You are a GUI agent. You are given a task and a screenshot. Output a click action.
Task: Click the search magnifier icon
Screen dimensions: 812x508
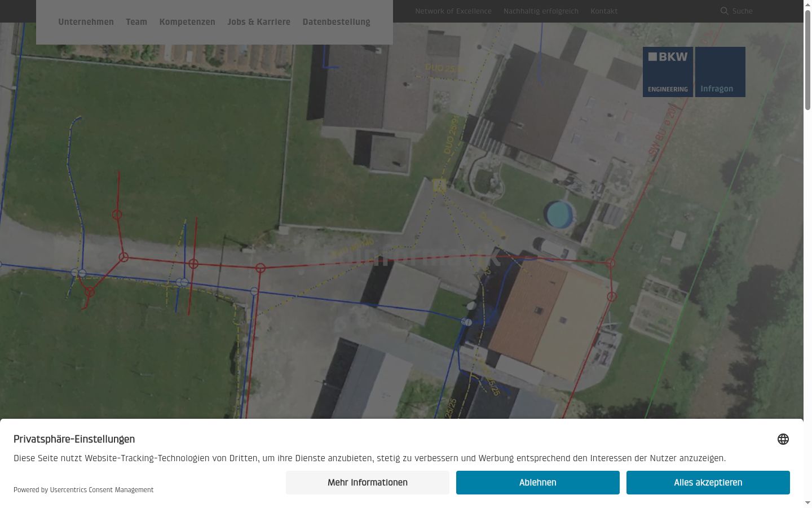724,11
